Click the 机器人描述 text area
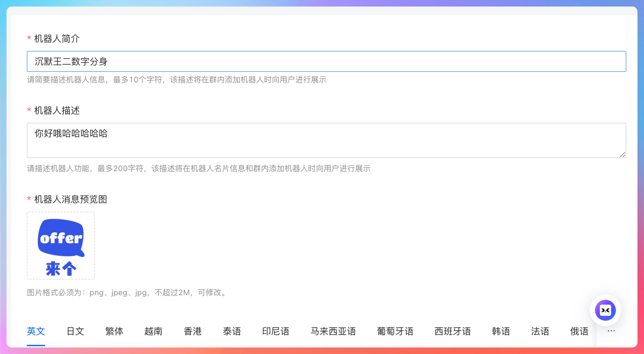The width and height of the screenshot is (644, 354). (326, 140)
